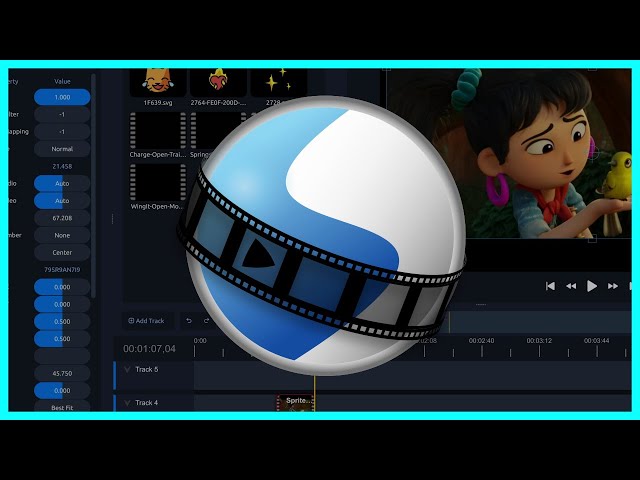Select the WingIt-Open-Mo... video file

(x=158, y=187)
